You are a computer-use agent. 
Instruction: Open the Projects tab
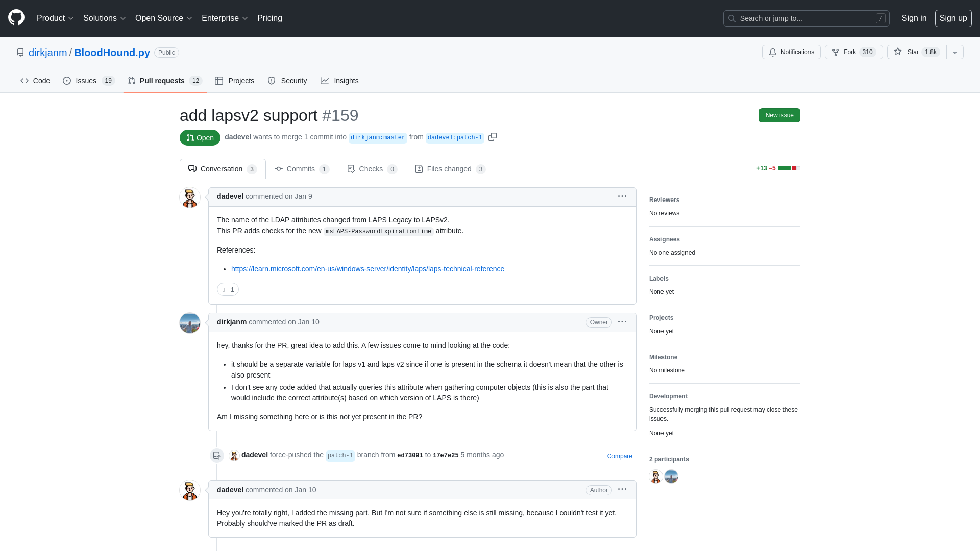tap(234, 81)
